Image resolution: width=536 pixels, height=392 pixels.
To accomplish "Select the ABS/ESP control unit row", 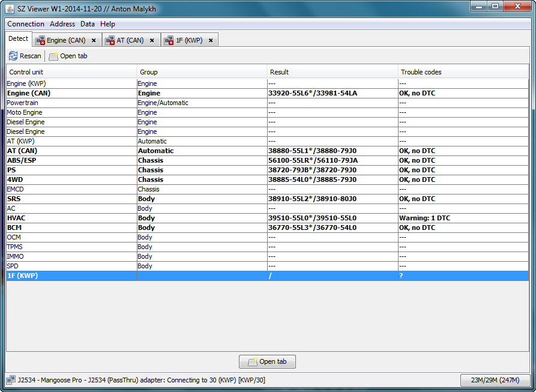I will (x=72, y=160).
